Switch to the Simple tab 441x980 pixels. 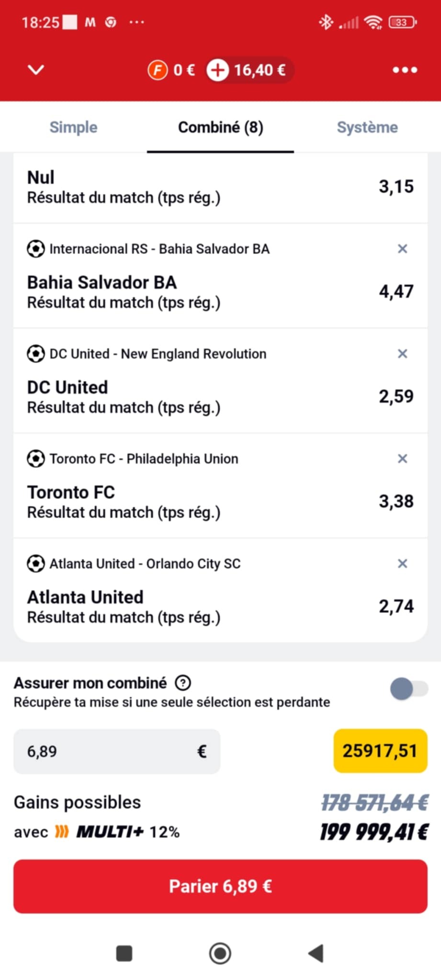(73, 127)
